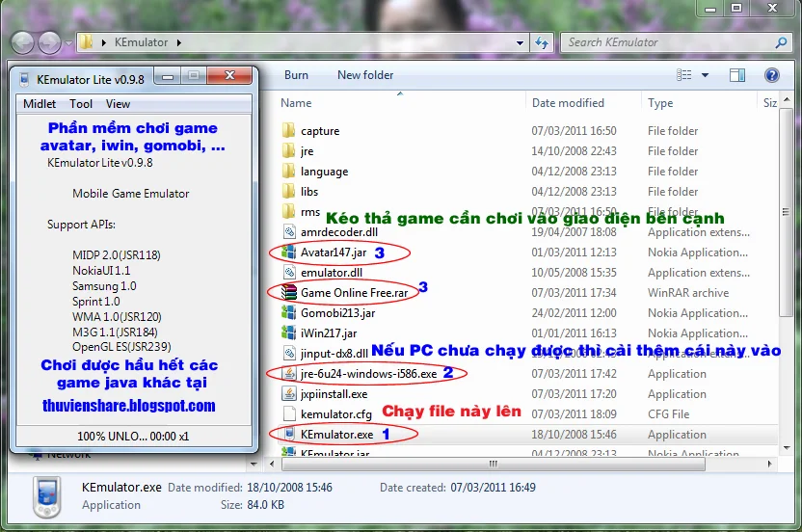
Task: Click KEmulator Lite title bar icon
Action: [24, 79]
